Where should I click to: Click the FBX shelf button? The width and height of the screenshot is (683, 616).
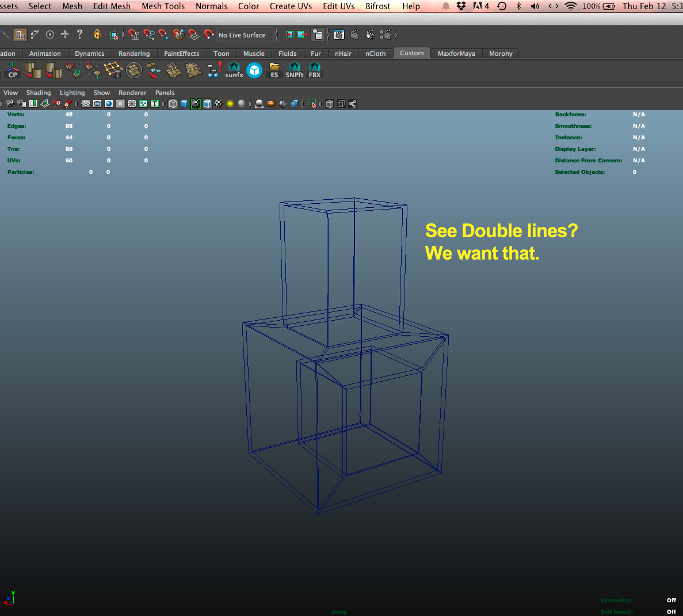point(315,70)
